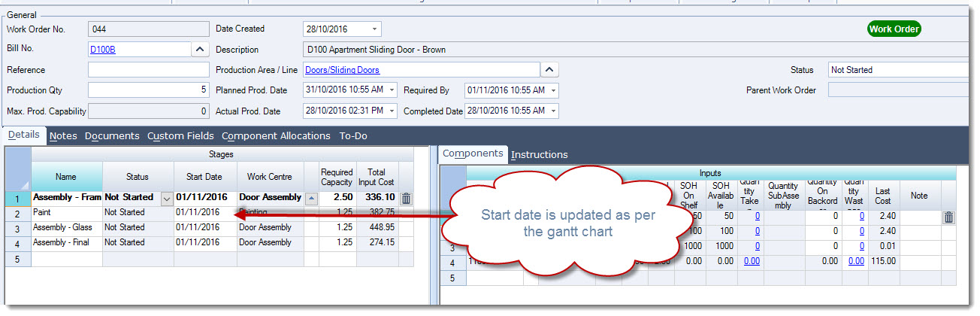The width and height of the screenshot is (980, 316).
Task: Switch to the Notes tab
Action: (63, 136)
